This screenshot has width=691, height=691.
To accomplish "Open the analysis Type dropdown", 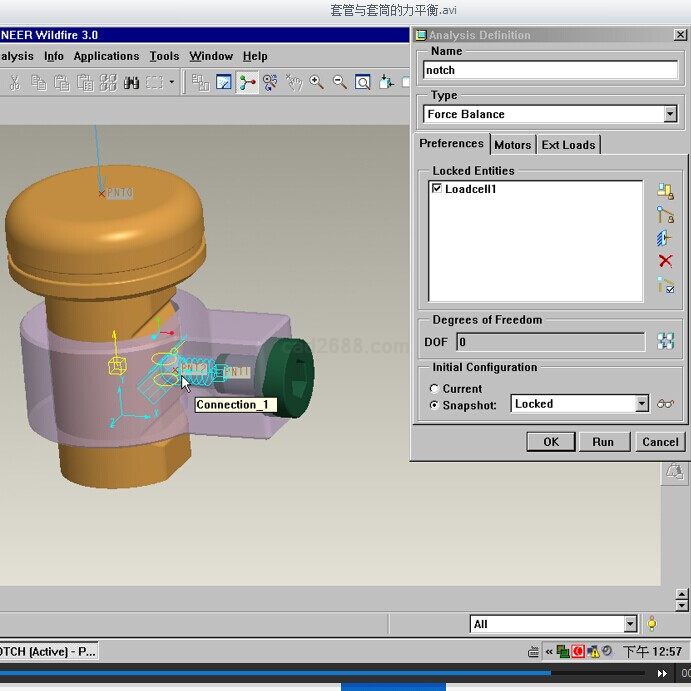I will [x=670, y=115].
